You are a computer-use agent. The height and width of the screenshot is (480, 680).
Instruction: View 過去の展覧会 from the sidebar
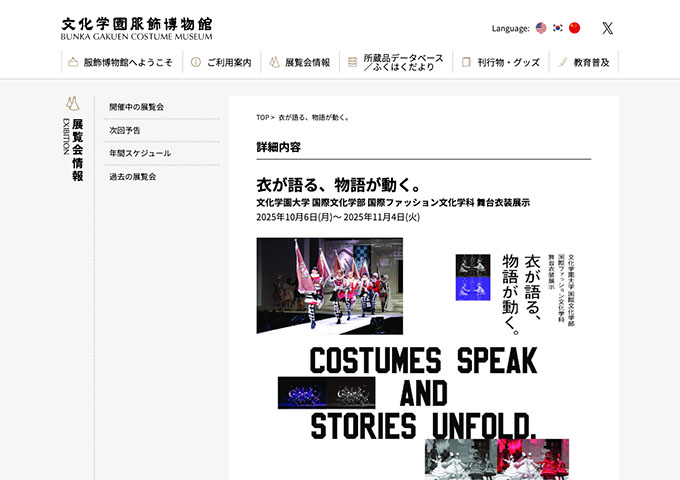click(133, 177)
